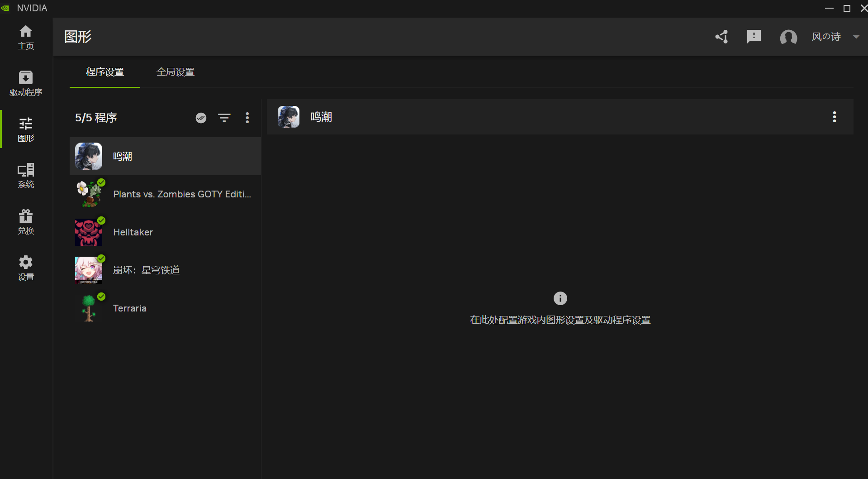The width and height of the screenshot is (868, 479).
Task: Click the share icon in header
Action: 721,37
